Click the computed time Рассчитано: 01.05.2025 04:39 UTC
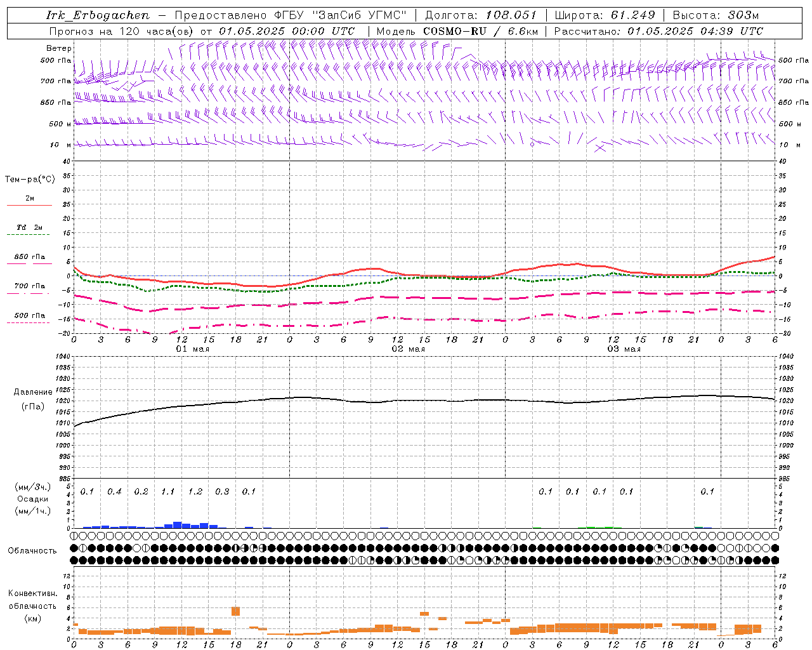The image size is (812, 650). tap(658, 31)
